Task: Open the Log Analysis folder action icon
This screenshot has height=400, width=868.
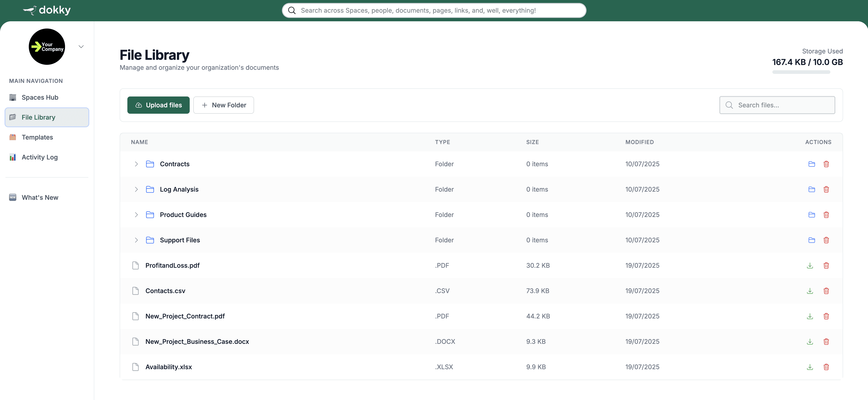Action: (x=811, y=189)
